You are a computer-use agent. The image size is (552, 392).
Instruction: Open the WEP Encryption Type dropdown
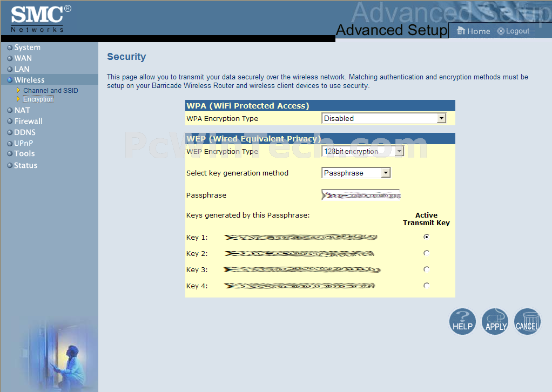pos(362,151)
